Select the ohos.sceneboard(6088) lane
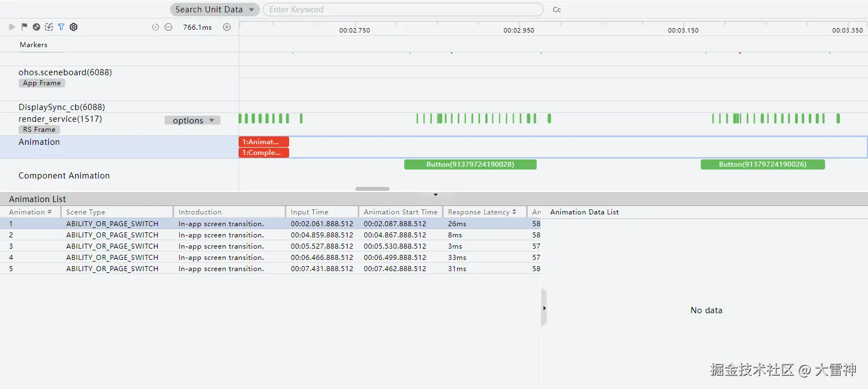The height and width of the screenshot is (389, 868). click(x=65, y=72)
